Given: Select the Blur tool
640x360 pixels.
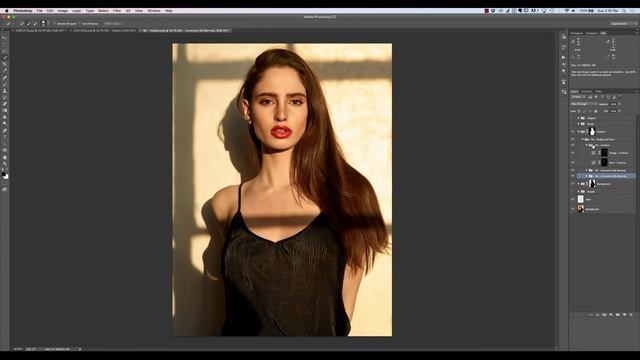Looking at the screenshot, I should pyautogui.click(x=5, y=117).
